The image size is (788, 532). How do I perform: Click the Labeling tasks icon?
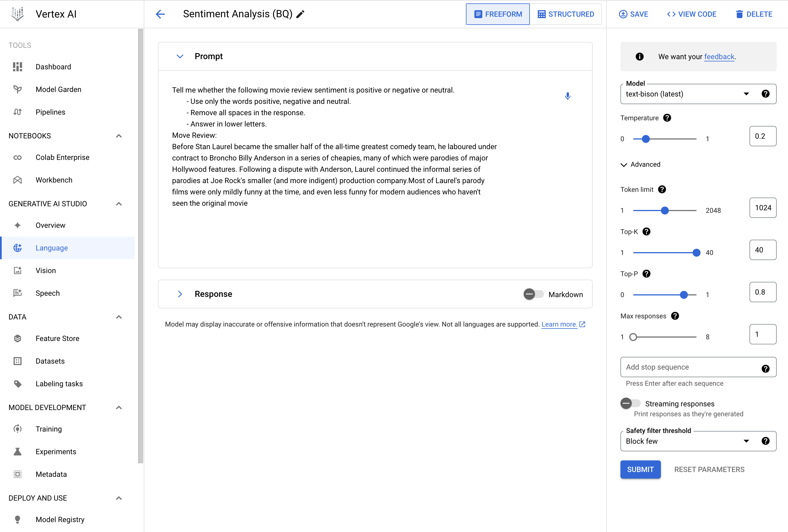[18, 383]
